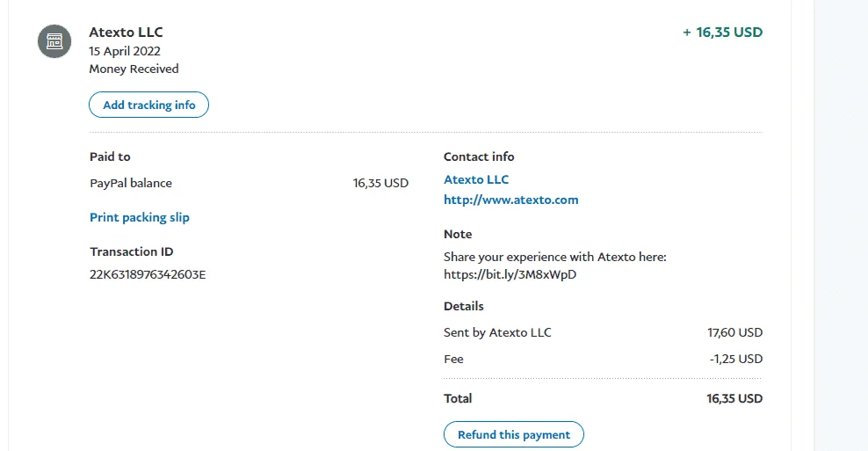Viewport: 868px width, 451px height.
Task: Click the date 15 April 2022
Action: (x=125, y=51)
